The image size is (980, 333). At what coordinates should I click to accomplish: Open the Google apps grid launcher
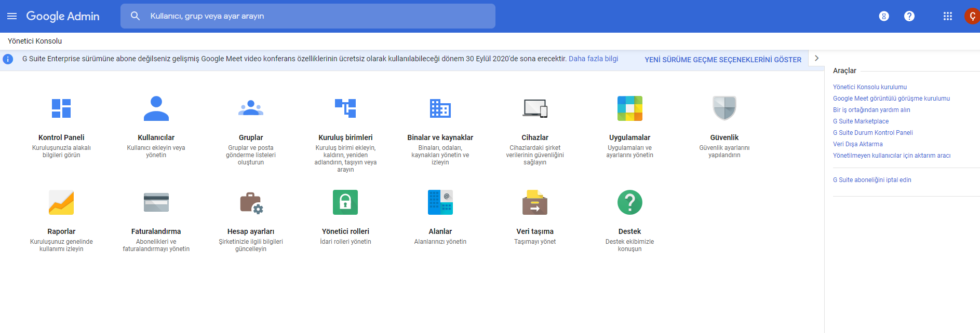pos(948,16)
